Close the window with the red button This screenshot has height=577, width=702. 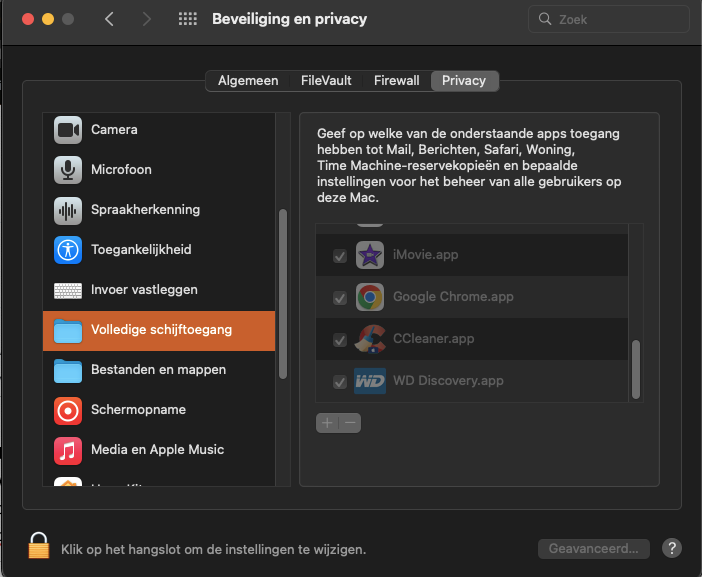[28, 19]
